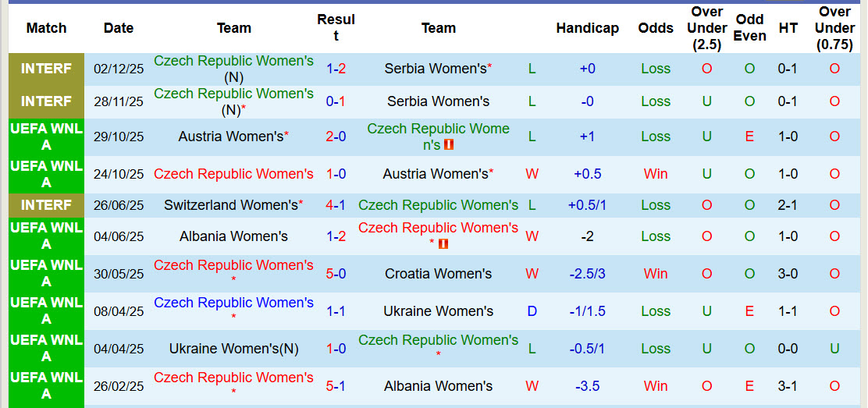Select the UEFA WNL A badge on the 24/10/25 row
The width and height of the screenshot is (868, 408).
pyautogui.click(x=46, y=174)
